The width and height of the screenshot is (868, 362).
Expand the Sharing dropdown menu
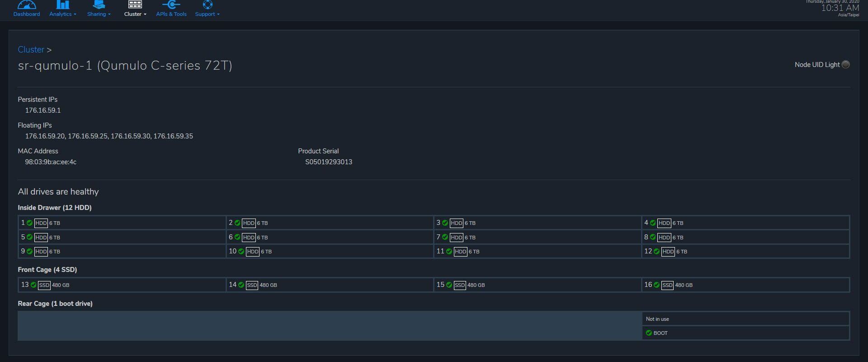coord(99,14)
